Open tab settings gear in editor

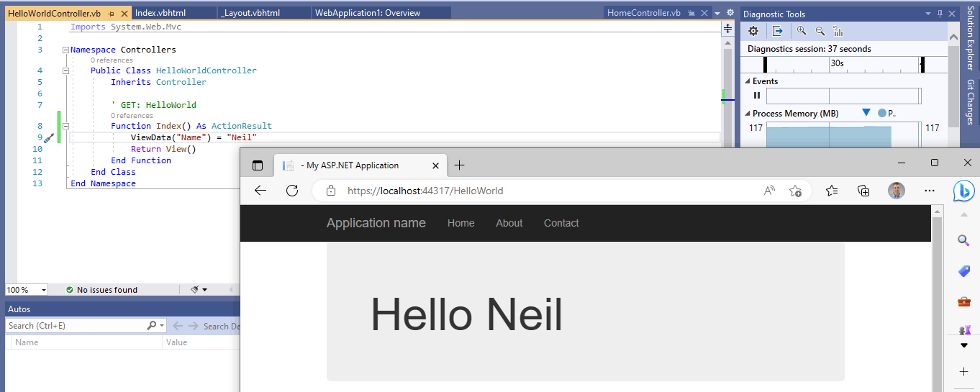[x=730, y=13]
